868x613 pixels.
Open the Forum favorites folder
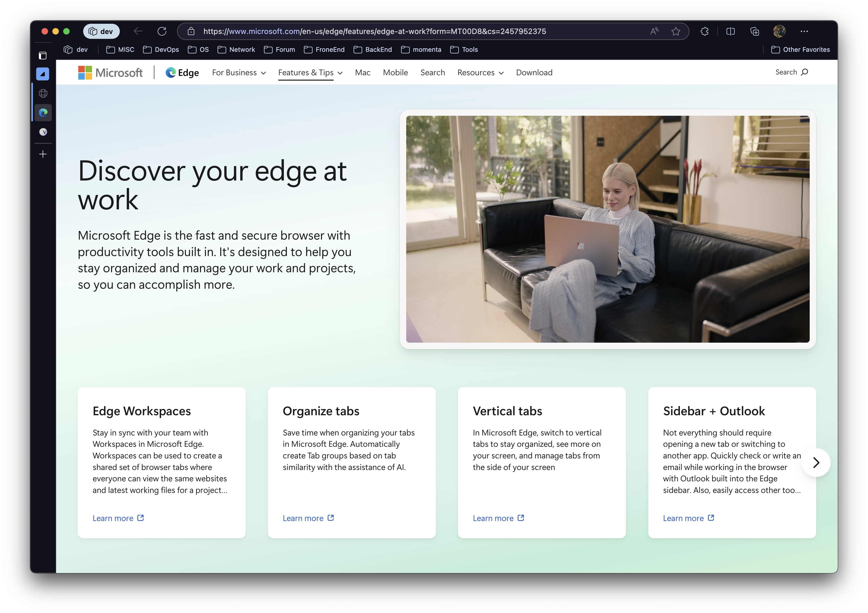click(279, 49)
